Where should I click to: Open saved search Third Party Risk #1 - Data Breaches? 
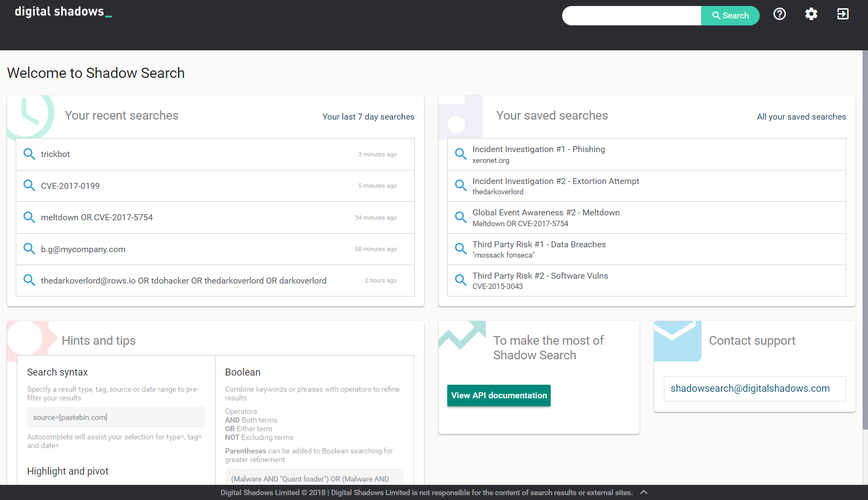tap(647, 249)
